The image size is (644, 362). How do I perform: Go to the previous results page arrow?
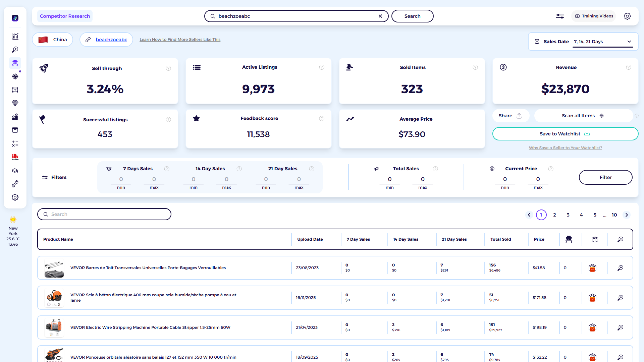(x=529, y=215)
